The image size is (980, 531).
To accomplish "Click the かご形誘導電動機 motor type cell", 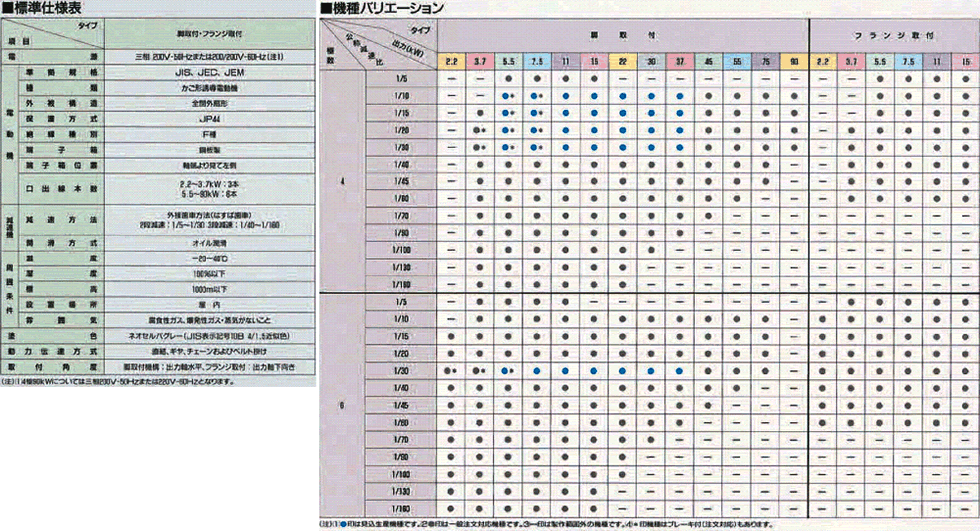I will [209, 87].
